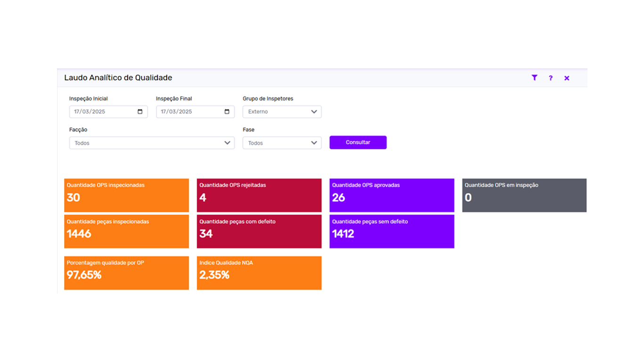Expand the Facção dropdown
The height and width of the screenshot is (362, 644).
tap(152, 143)
